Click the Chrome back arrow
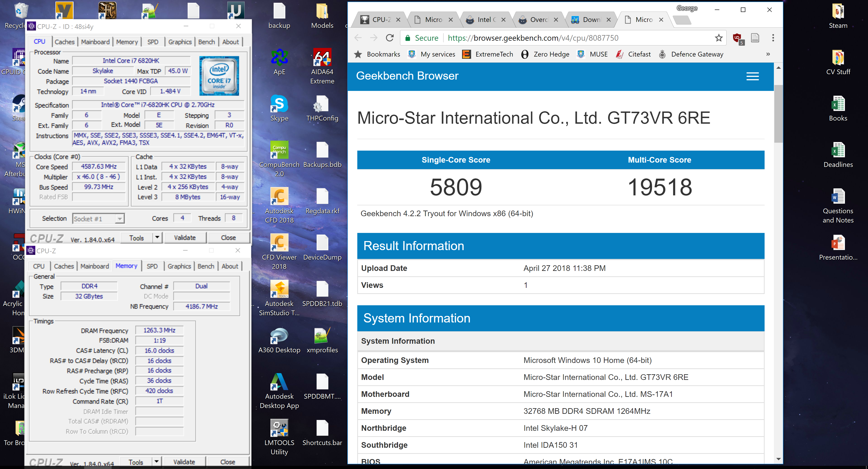Viewport: 868px width, 469px height. pos(358,38)
